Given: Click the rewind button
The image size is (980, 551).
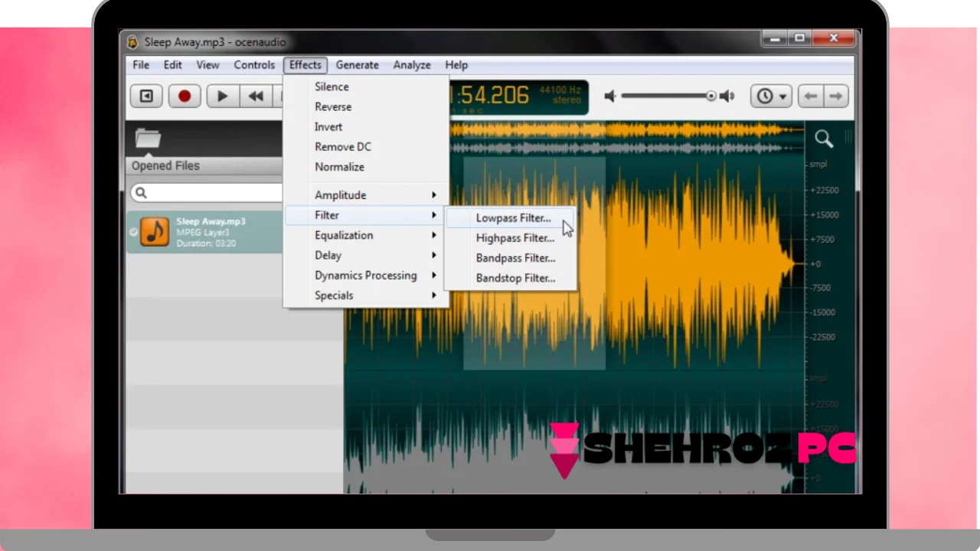Looking at the screenshot, I should (x=256, y=96).
